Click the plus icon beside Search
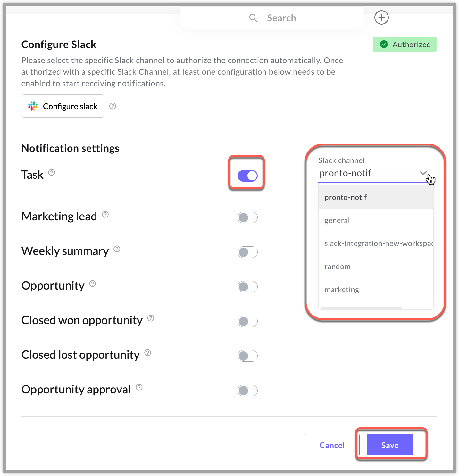 coord(381,18)
